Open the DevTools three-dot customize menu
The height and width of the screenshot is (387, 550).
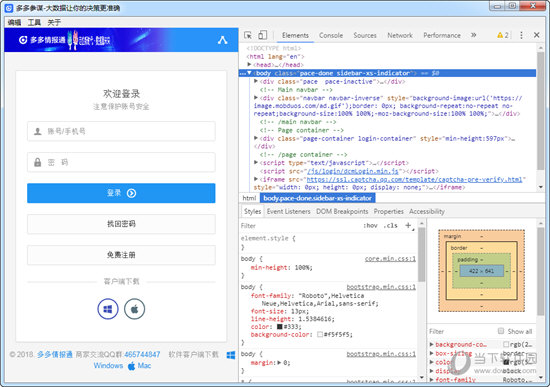(521, 35)
